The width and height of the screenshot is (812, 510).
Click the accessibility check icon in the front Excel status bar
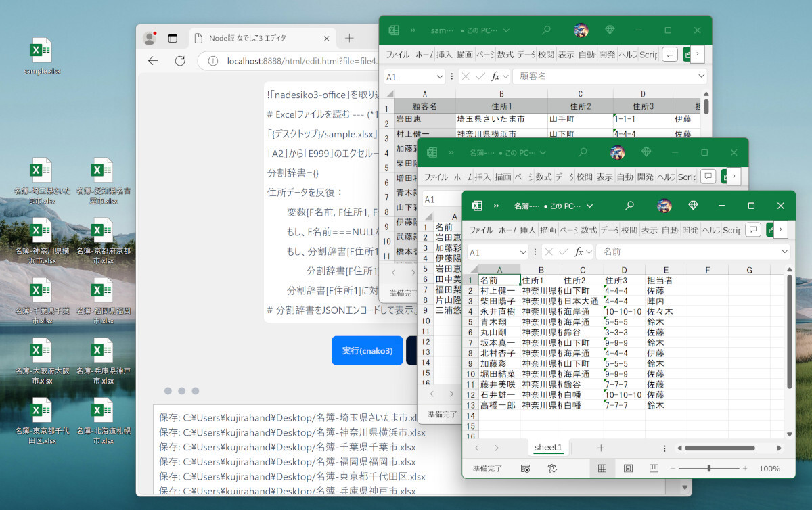[x=552, y=468]
